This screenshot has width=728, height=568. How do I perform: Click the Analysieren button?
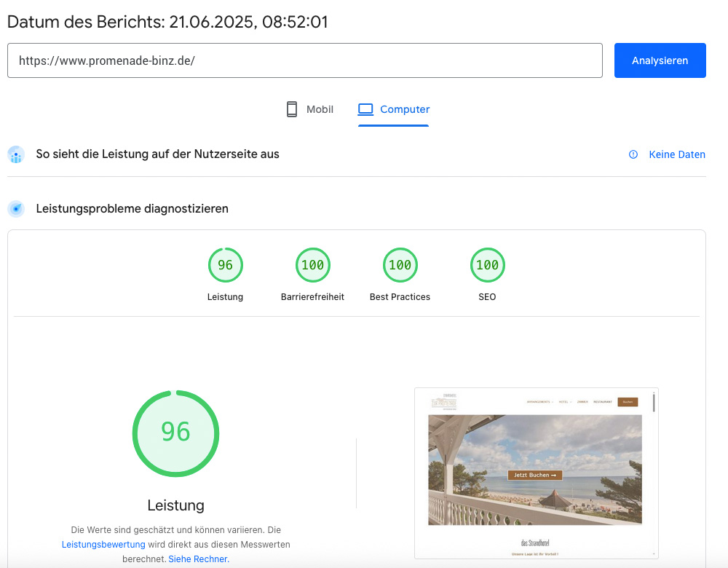coord(660,60)
